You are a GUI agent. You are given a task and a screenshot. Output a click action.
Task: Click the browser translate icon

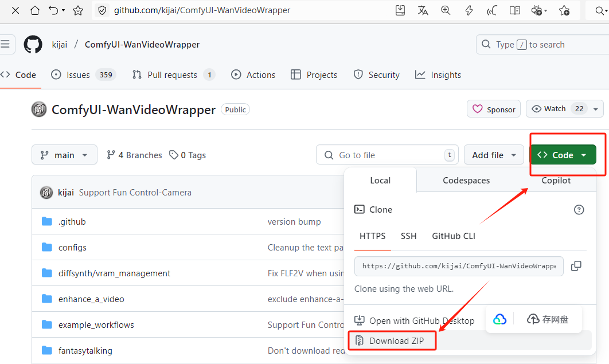click(423, 10)
